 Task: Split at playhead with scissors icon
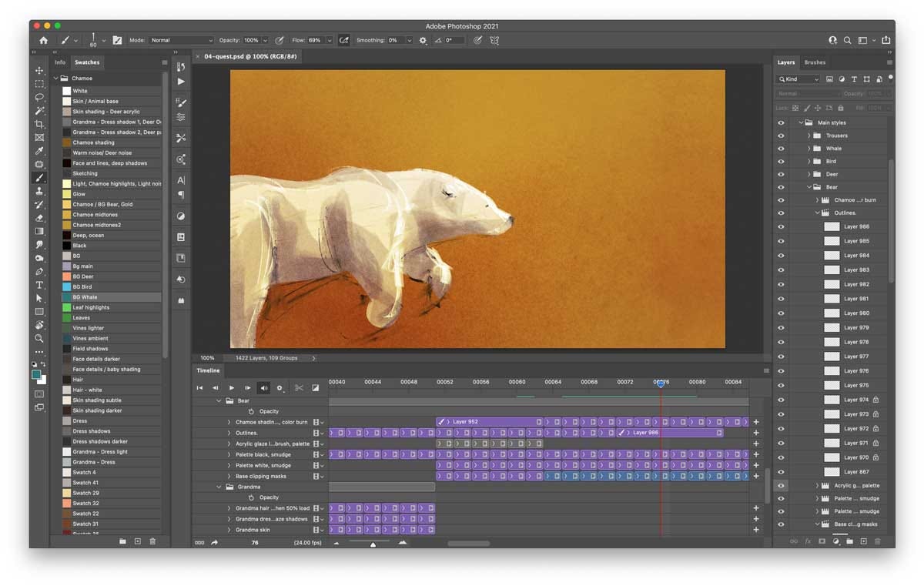(x=299, y=388)
